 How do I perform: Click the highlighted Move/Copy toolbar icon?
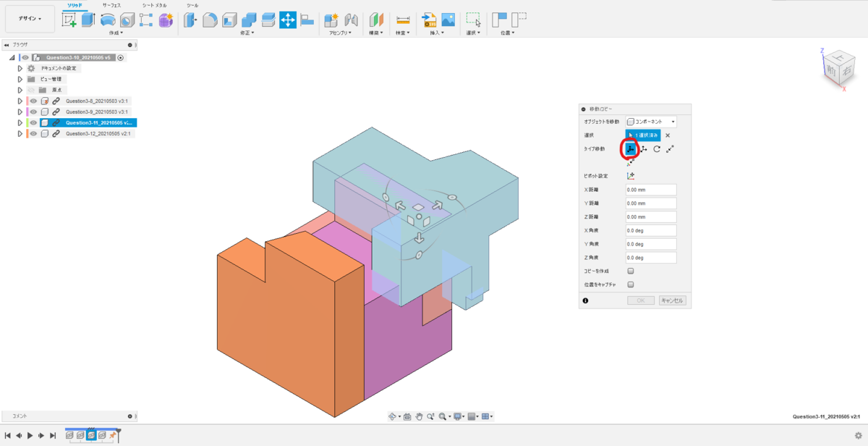[x=288, y=20]
